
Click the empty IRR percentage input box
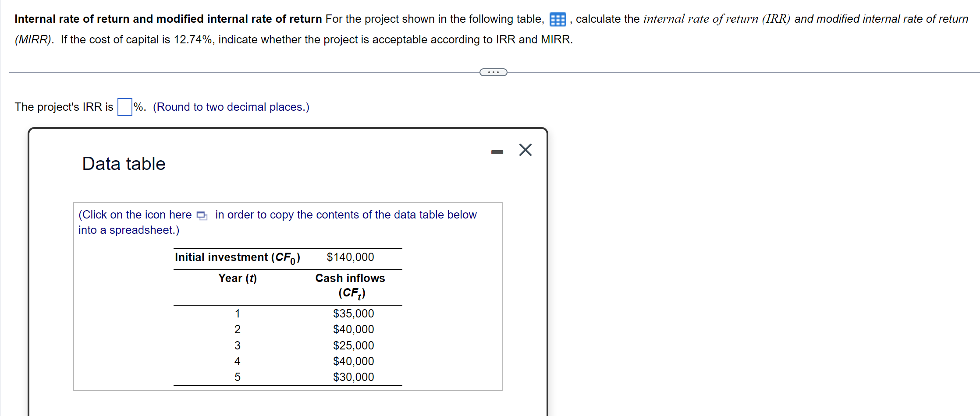tap(125, 107)
